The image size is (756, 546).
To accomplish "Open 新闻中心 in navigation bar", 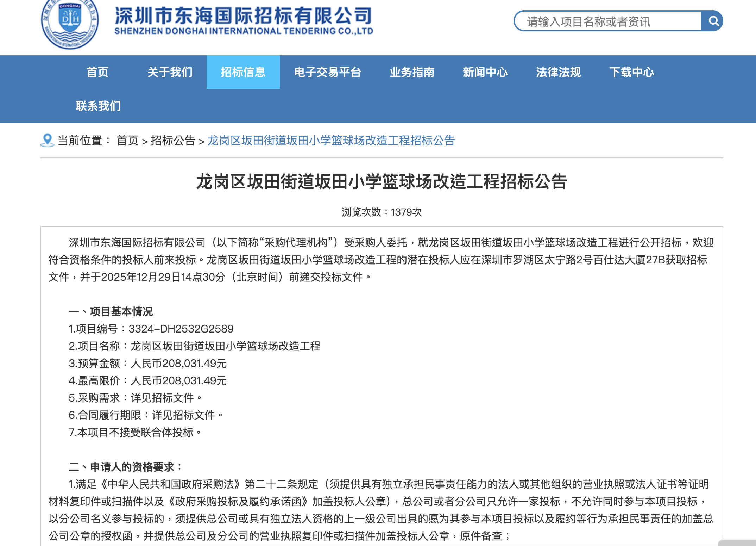I will 485,72.
